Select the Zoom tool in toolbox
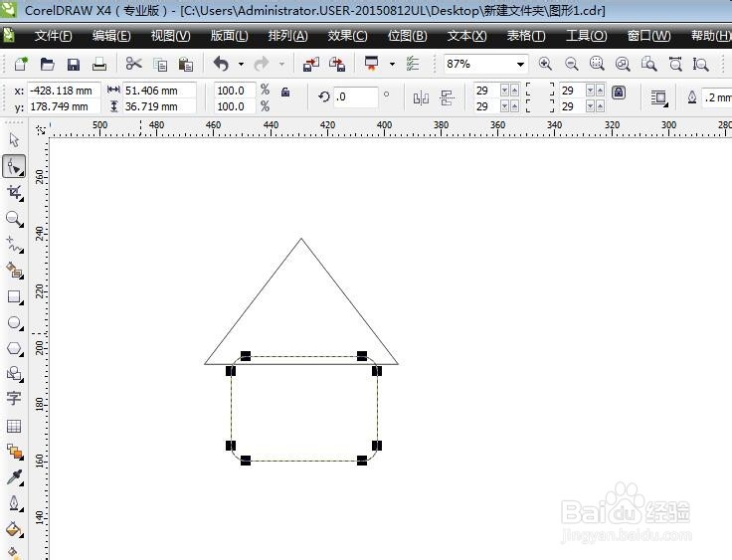 [15, 219]
